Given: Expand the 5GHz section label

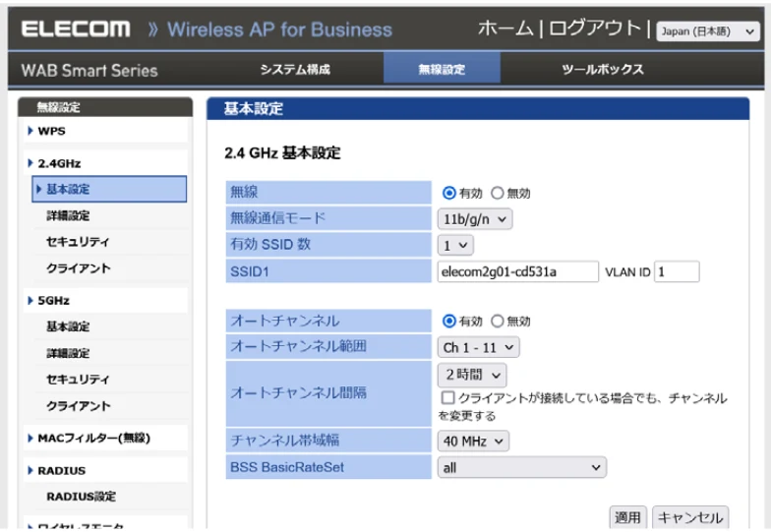Looking at the screenshot, I should pyautogui.click(x=54, y=301).
